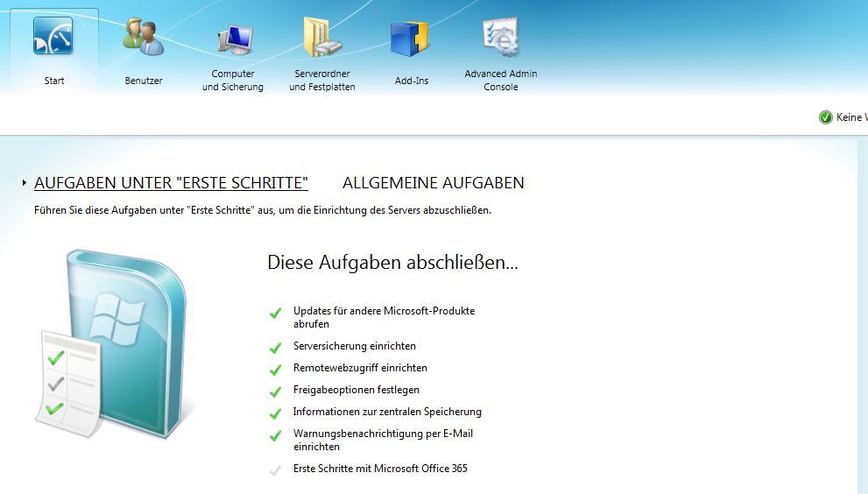
Task: Click grey checkmark beside Office 365 task
Action: click(x=275, y=470)
